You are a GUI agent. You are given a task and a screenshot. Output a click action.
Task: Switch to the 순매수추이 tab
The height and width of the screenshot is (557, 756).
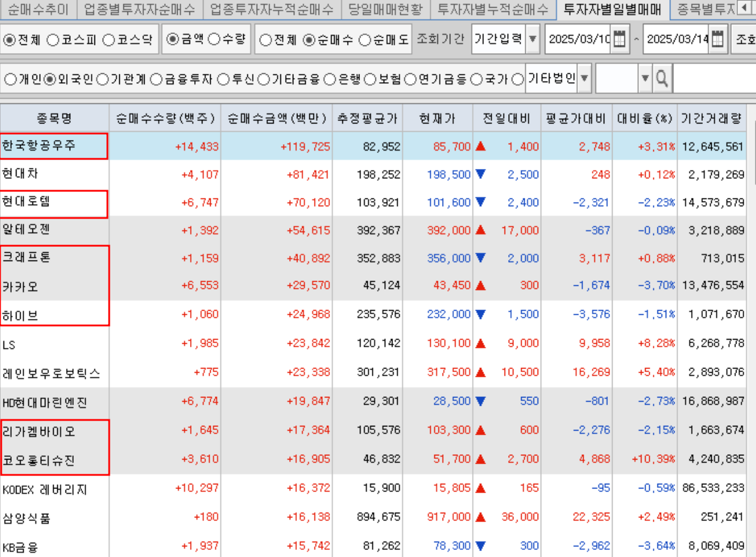pos(38,9)
